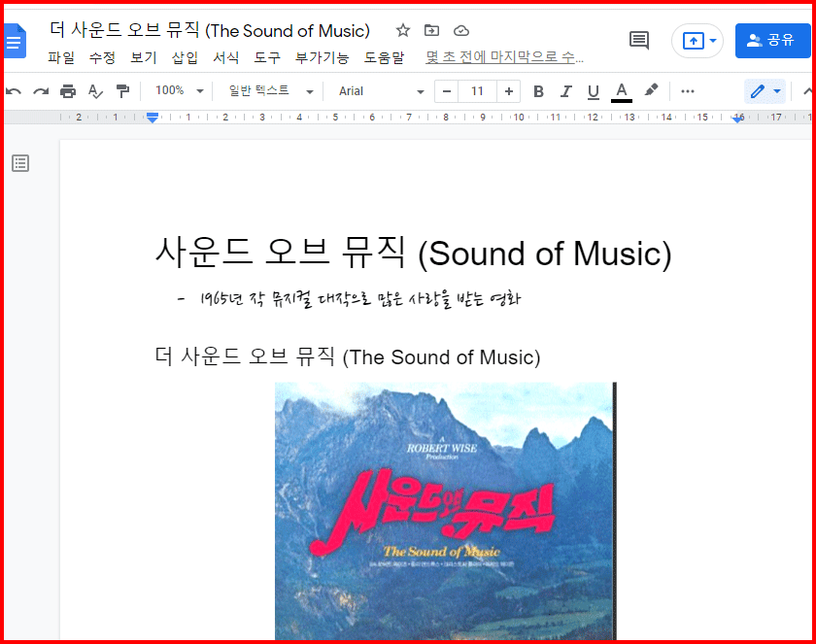Show more toolbar options
Image resolution: width=816 pixels, height=644 pixels.
coord(688,91)
